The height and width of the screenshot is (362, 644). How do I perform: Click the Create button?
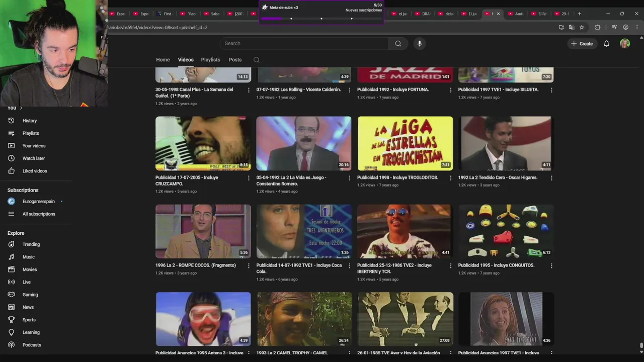582,44
